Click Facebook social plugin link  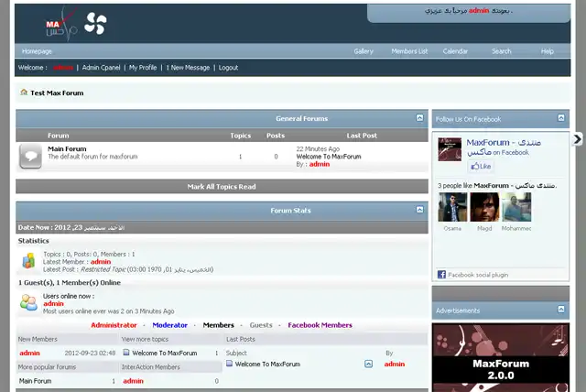click(x=478, y=275)
